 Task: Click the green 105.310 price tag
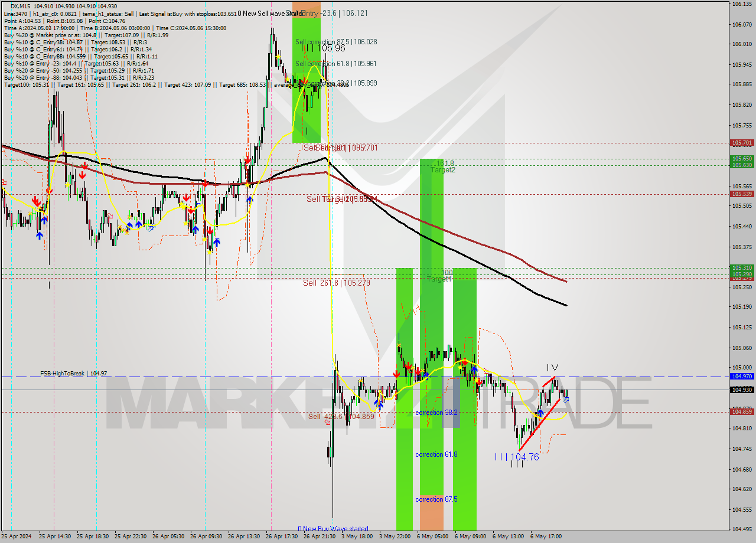pyautogui.click(x=742, y=267)
